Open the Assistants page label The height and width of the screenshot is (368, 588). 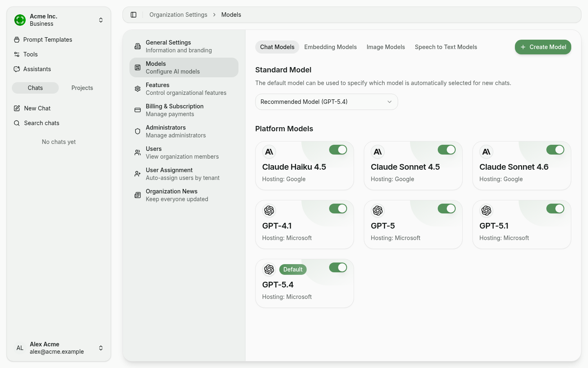[37, 69]
